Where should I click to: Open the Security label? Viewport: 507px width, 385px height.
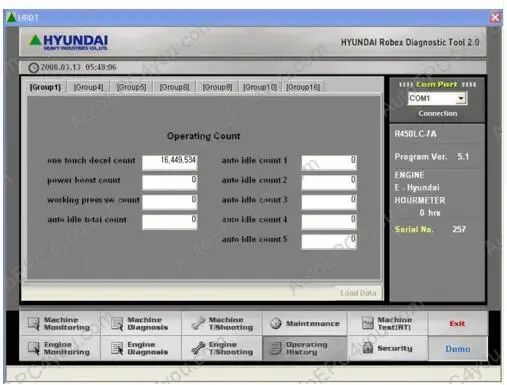pyautogui.click(x=395, y=348)
